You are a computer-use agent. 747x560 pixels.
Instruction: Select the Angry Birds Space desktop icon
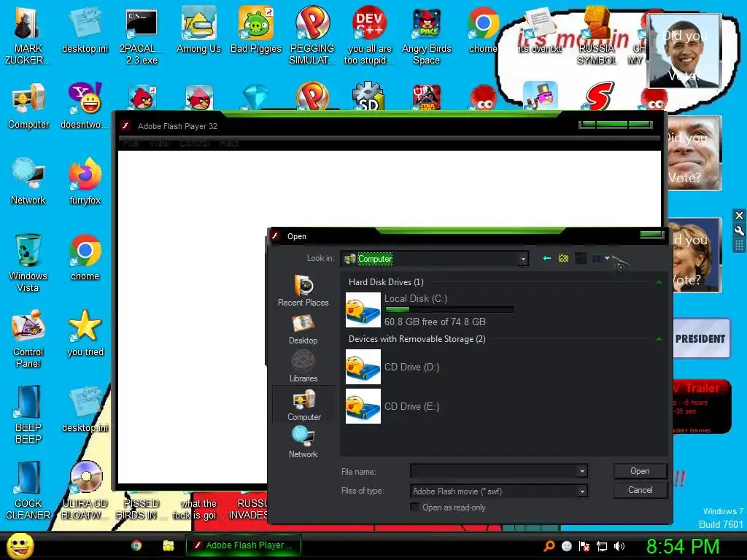tap(426, 36)
